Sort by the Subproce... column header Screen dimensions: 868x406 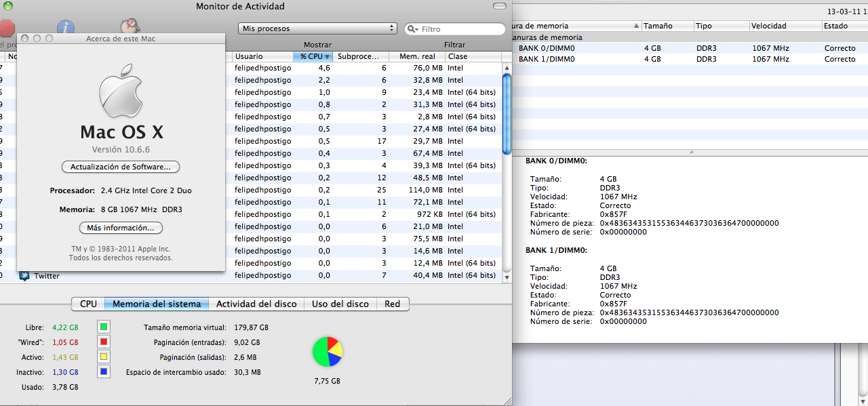coord(362,56)
